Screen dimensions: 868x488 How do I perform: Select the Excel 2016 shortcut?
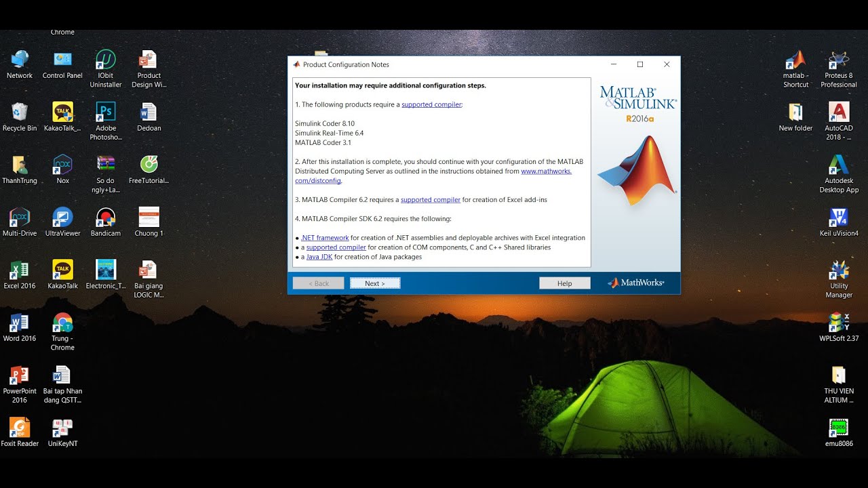20,274
